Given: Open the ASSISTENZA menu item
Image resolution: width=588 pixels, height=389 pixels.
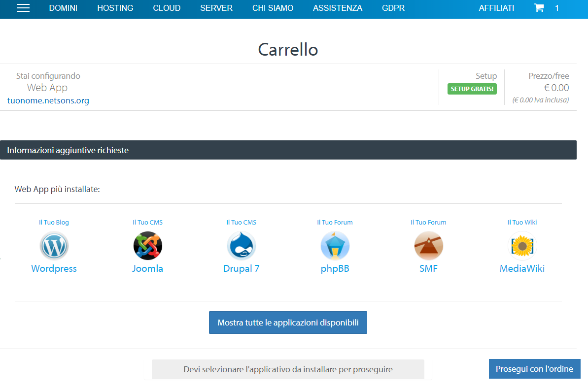Looking at the screenshot, I should [338, 8].
